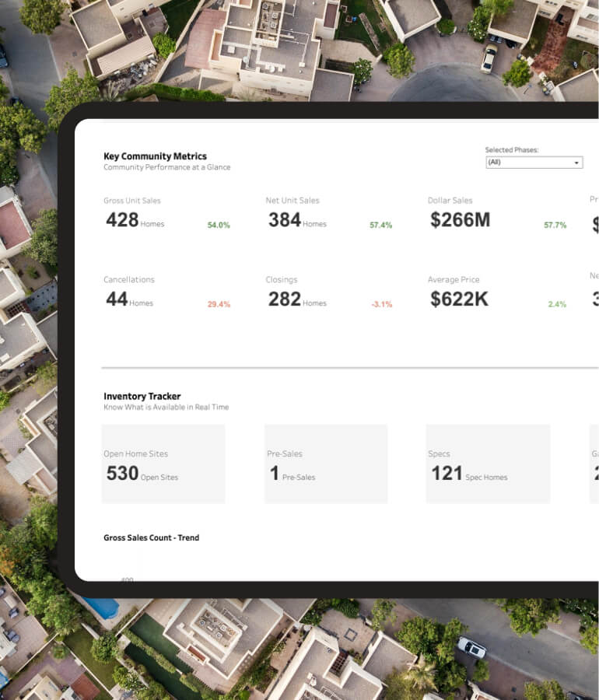Select the Cancellations label
Viewport: 599px width, 700px height.
pos(129,280)
